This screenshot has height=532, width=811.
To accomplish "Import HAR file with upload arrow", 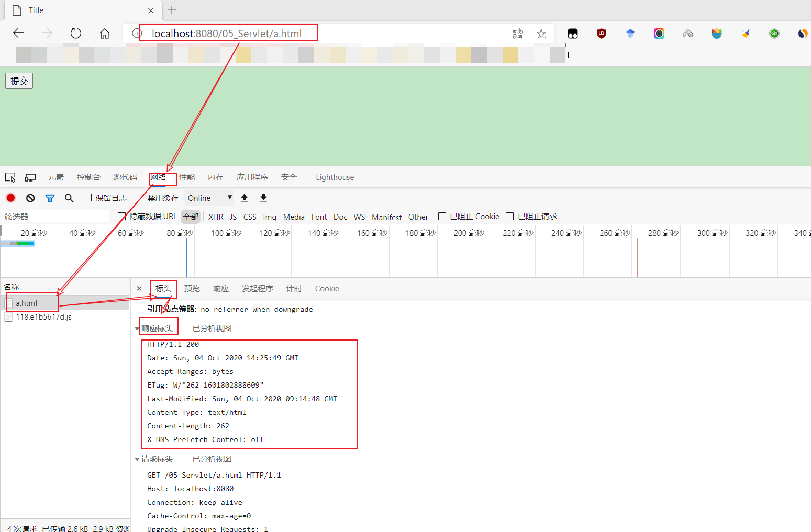I will tap(244, 198).
